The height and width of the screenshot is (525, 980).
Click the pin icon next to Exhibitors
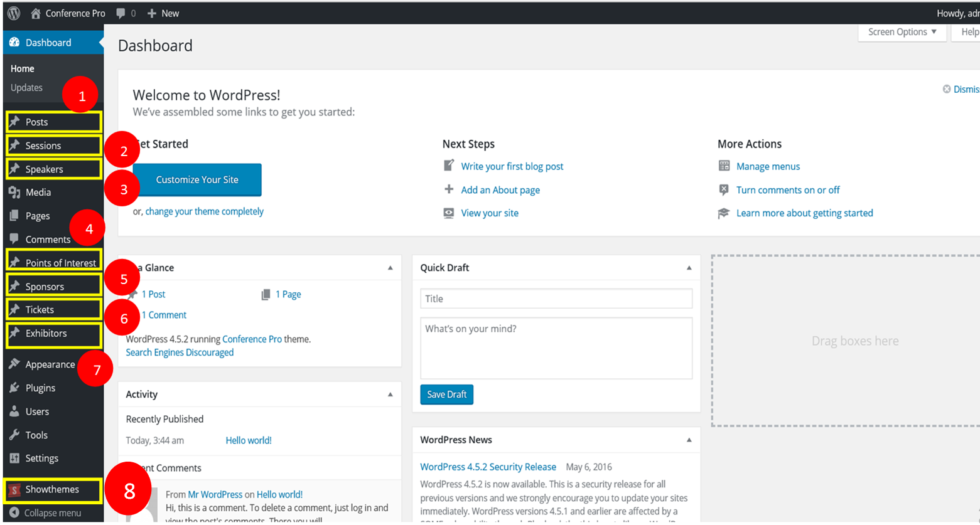[14, 333]
